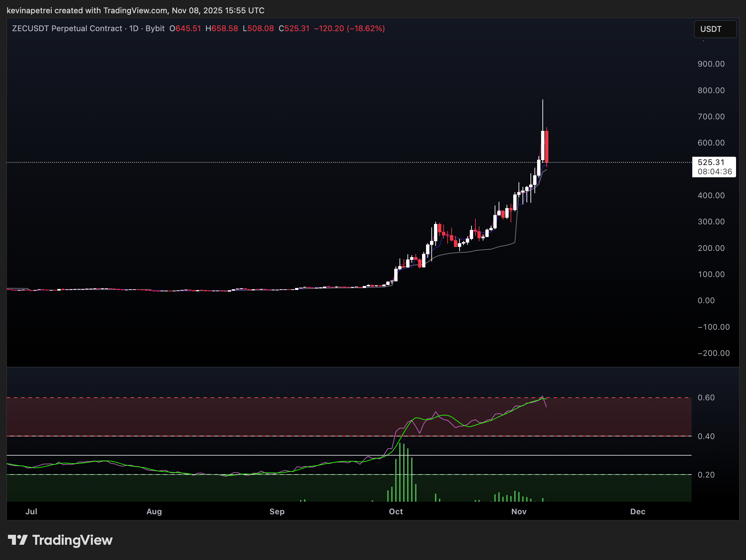Click the latest red daily candle

pyautogui.click(x=546, y=147)
